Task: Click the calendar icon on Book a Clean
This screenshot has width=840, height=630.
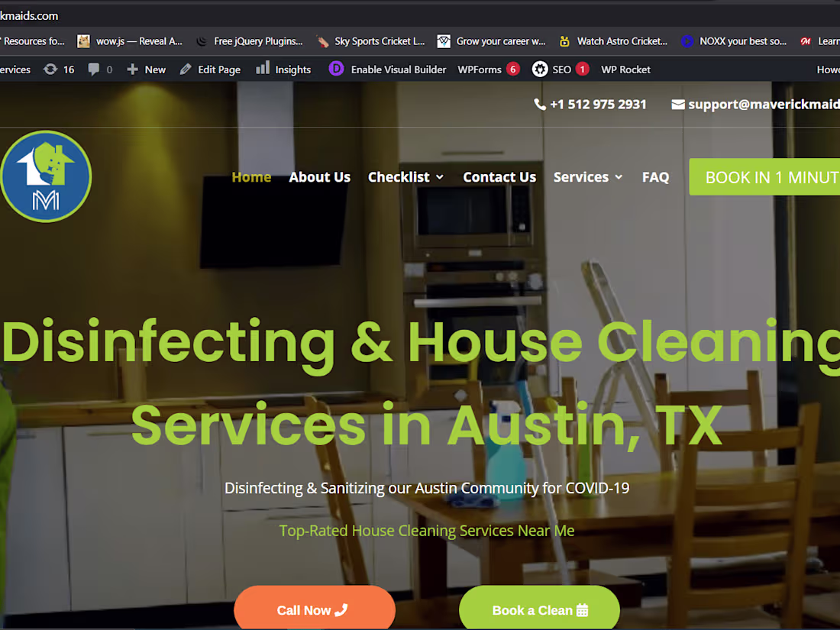Action: coord(583,609)
